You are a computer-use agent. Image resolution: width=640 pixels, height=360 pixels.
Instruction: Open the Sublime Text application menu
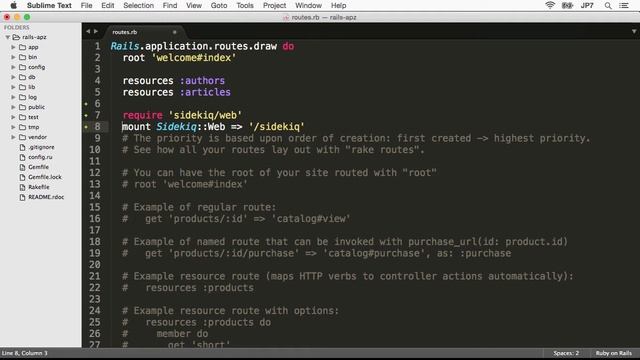point(49,5)
